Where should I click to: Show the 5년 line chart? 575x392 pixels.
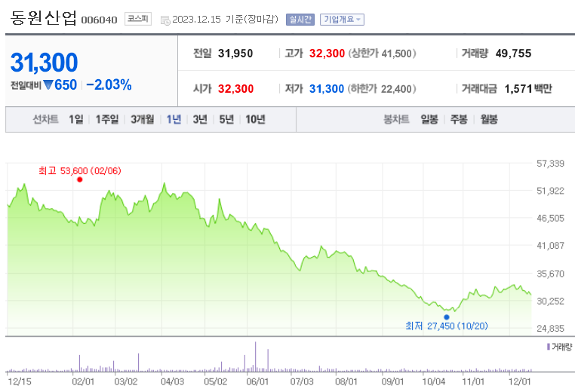click(226, 119)
